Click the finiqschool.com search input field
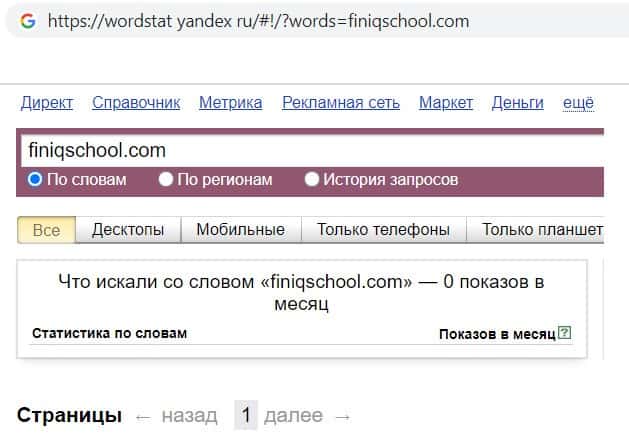This screenshot has height=434, width=629. tap(312, 151)
